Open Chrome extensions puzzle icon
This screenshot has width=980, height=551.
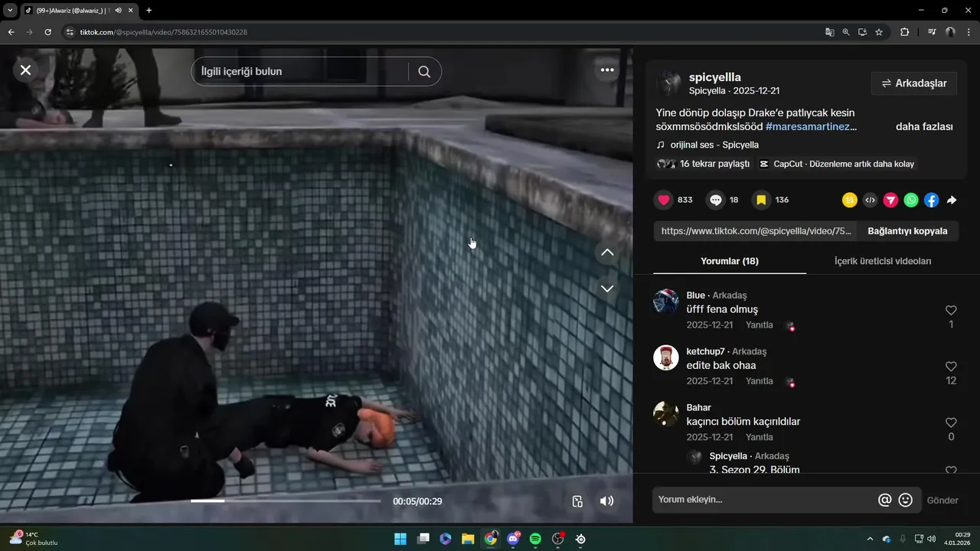click(x=904, y=32)
